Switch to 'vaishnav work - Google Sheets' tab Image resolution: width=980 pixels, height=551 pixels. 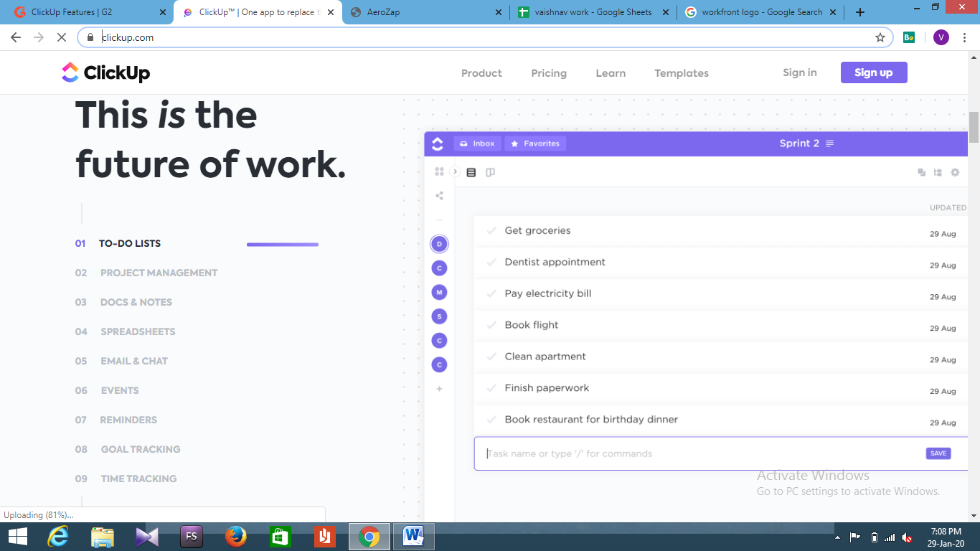click(593, 12)
